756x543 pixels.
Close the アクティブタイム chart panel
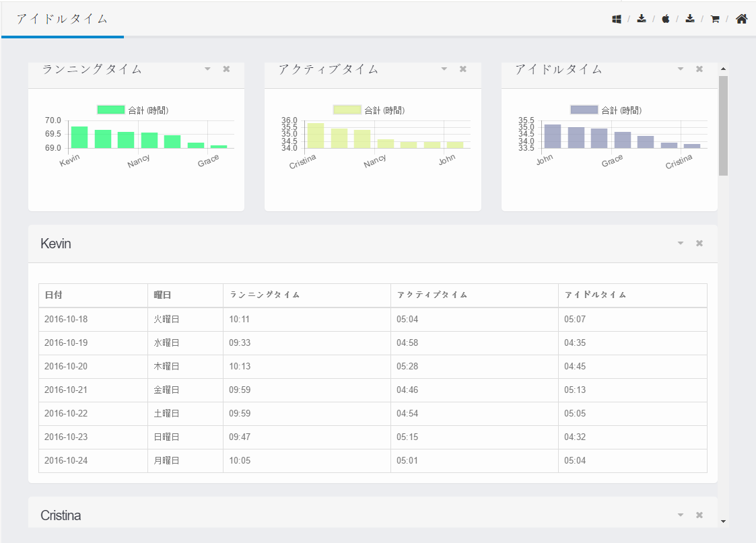pos(463,69)
